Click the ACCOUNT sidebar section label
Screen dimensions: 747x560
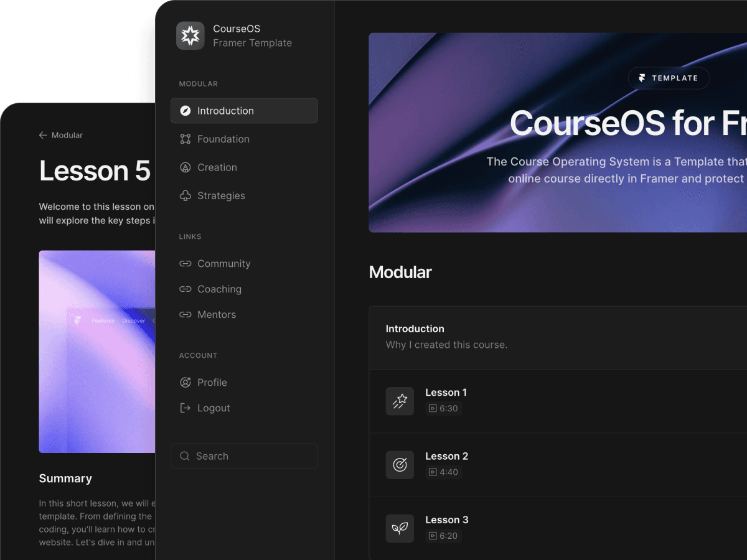click(199, 356)
